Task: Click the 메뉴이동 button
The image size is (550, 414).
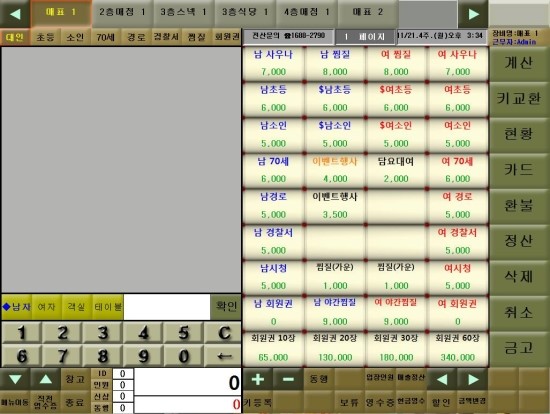Action: [x=15, y=402]
